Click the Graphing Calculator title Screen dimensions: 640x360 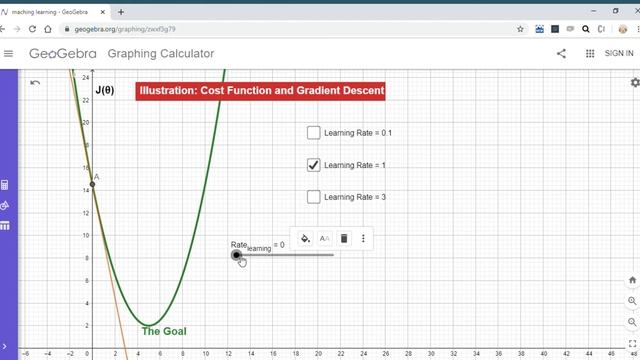pyautogui.click(x=161, y=53)
